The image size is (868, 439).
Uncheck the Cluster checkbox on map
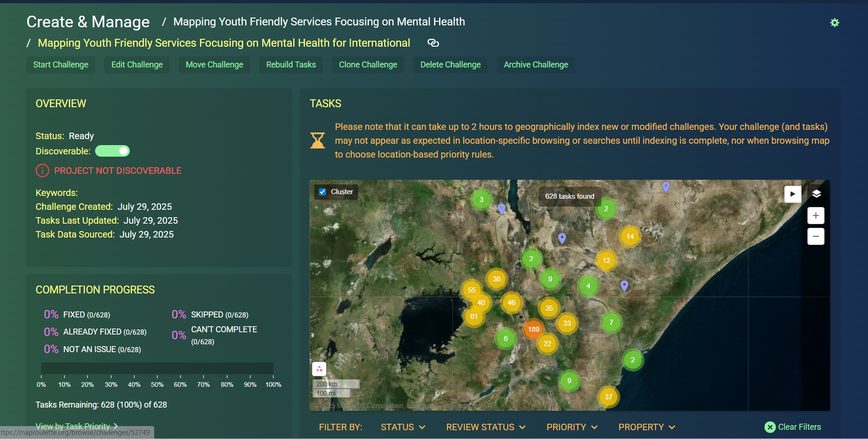(322, 192)
